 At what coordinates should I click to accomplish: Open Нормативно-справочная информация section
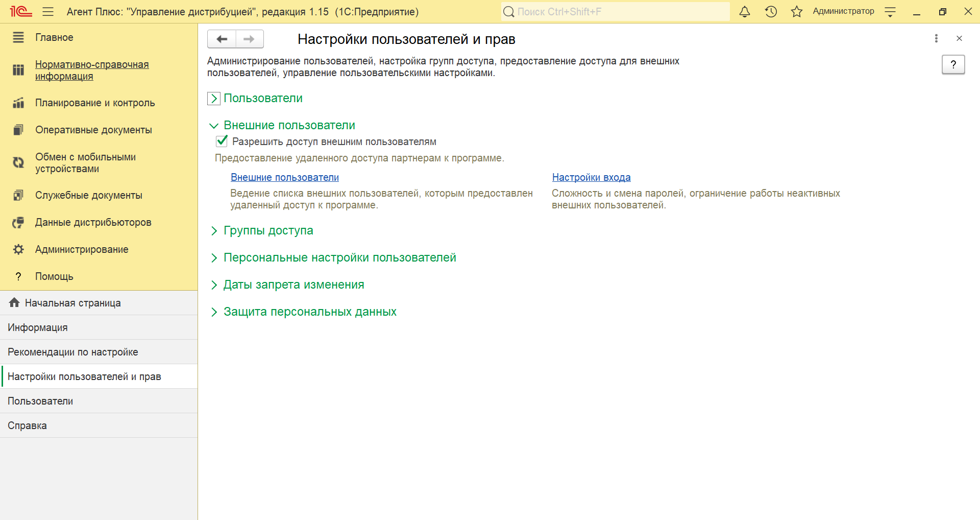[99, 70]
